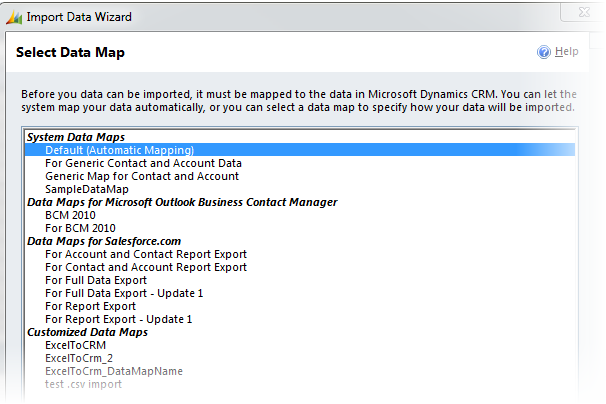Choose the For BCM 2010 map
Screen dimensions: 606x404
coord(82,228)
